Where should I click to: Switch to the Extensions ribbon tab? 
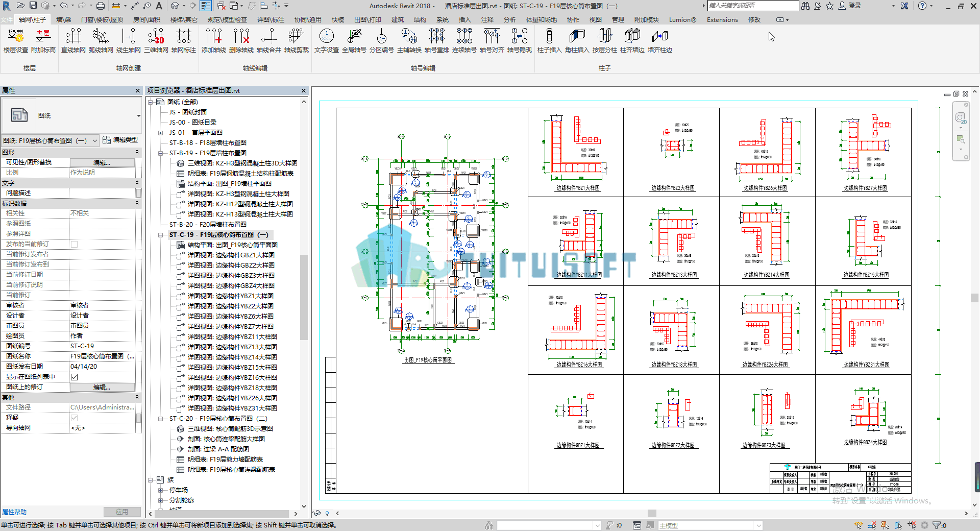click(722, 20)
